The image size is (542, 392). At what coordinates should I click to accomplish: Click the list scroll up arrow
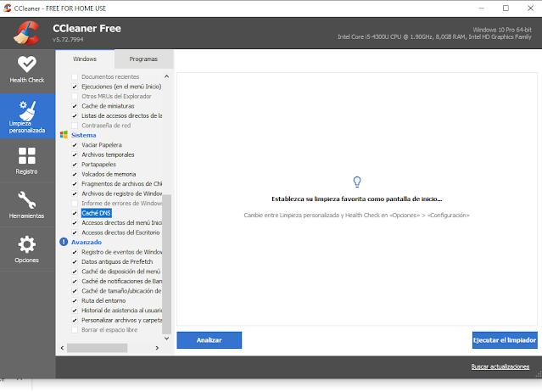click(x=166, y=76)
